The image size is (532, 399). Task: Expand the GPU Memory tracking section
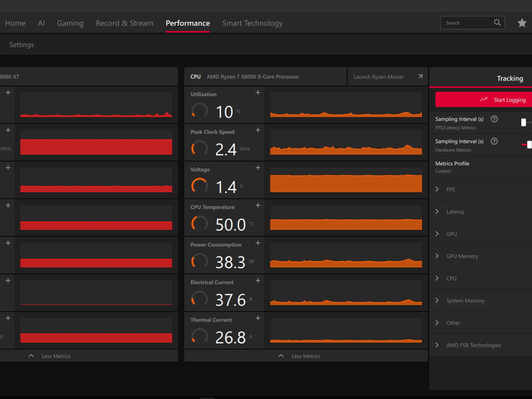tap(481, 256)
